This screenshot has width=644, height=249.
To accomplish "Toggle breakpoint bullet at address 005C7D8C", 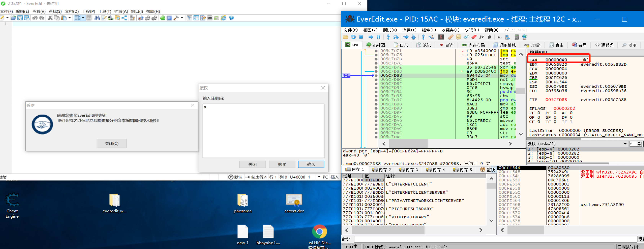I will tap(376, 79).
